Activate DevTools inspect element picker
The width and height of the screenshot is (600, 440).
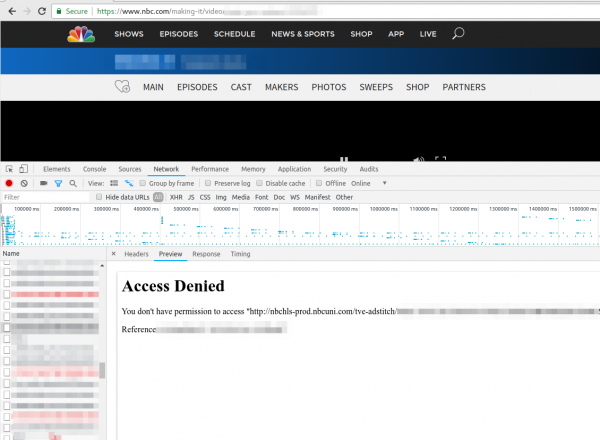pyautogui.click(x=9, y=169)
